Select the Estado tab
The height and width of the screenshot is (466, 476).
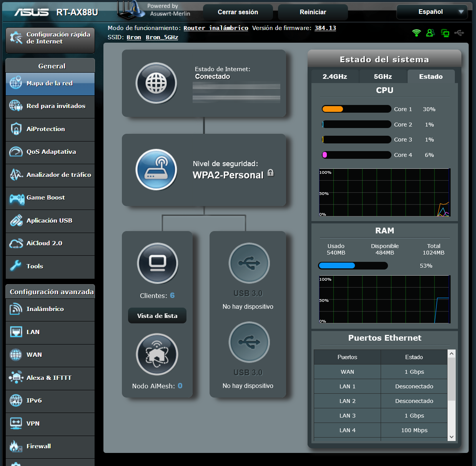pyautogui.click(x=431, y=77)
